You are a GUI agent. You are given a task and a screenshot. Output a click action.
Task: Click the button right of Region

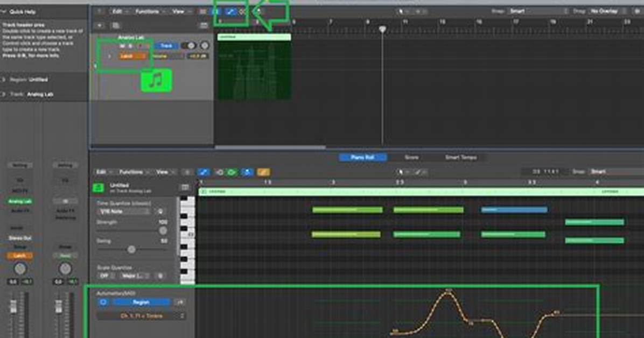pos(179,302)
